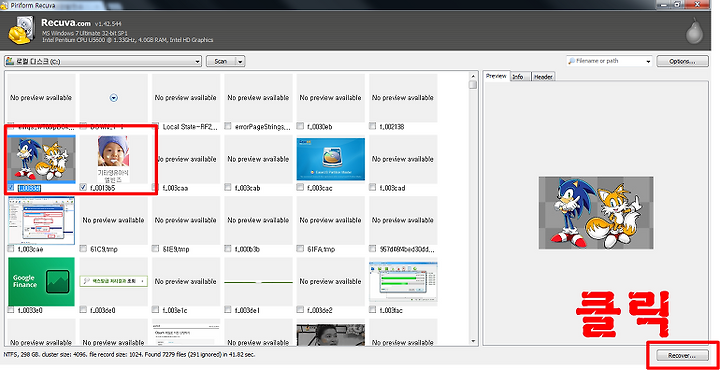
Task: Check the f_003de2 checkbox
Action: point(300,310)
